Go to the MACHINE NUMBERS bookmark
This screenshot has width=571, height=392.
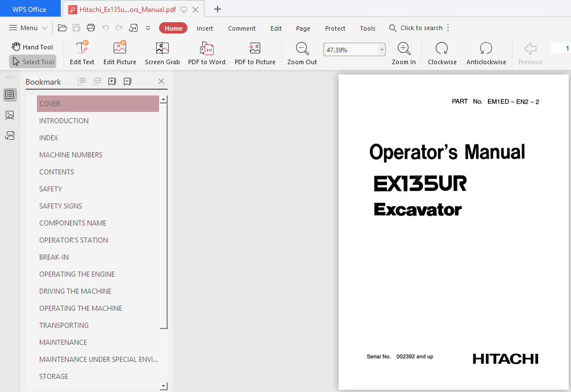pyautogui.click(x=70, y=155)
